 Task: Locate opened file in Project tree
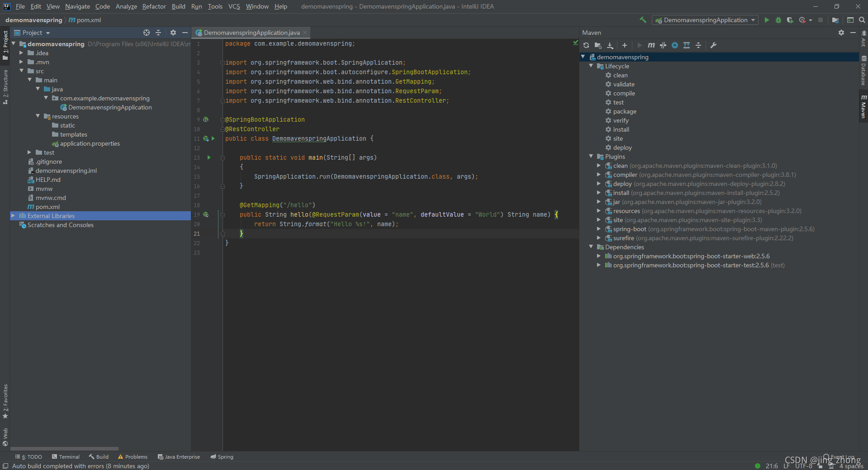pos(147,33)
